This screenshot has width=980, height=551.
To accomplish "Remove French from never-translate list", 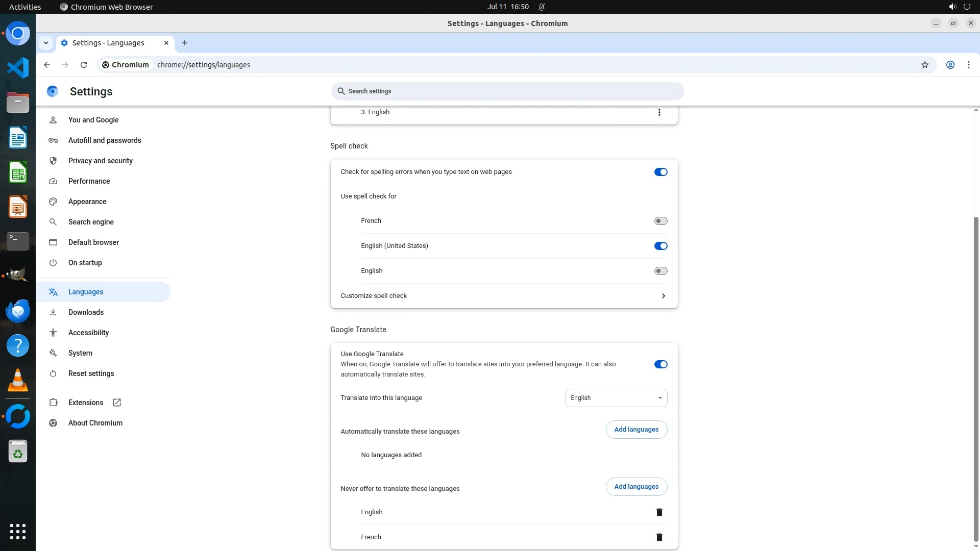I will [659, 537].
